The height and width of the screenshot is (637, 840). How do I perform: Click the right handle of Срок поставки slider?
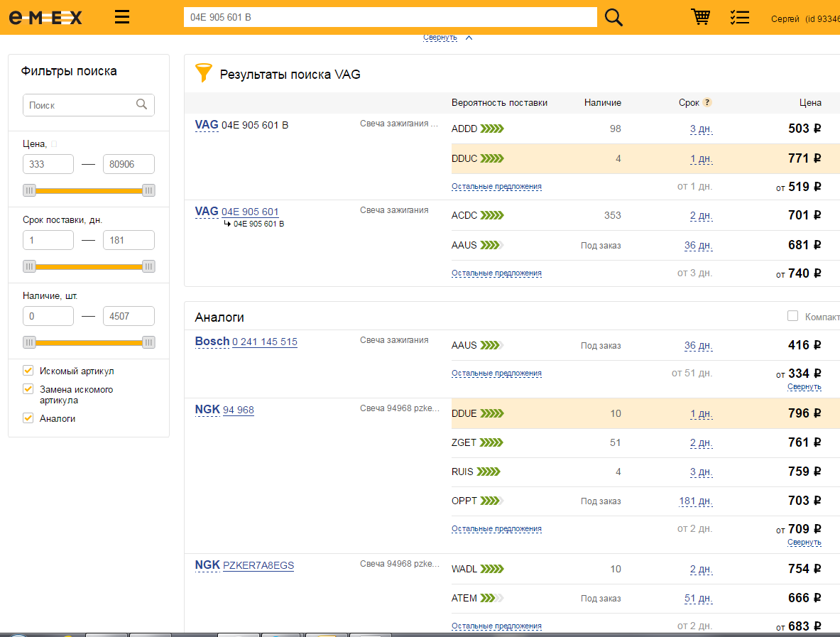(x=148, y=266)
